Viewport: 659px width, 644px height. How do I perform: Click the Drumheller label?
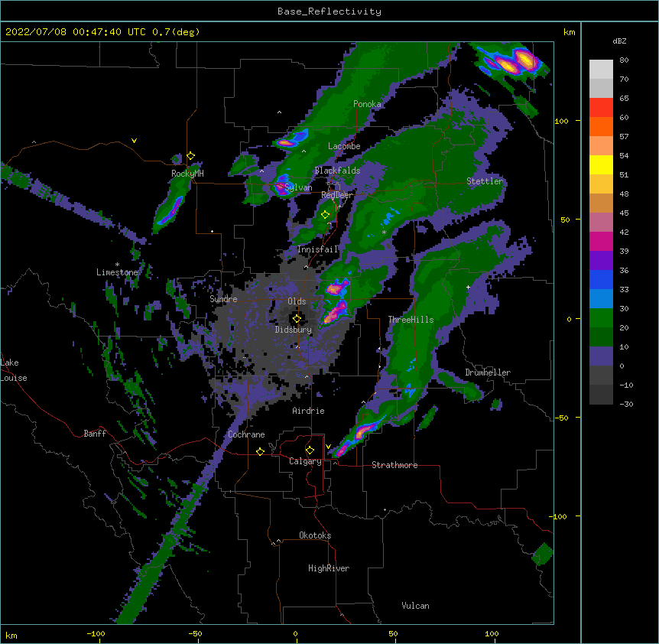click(488, 372)
